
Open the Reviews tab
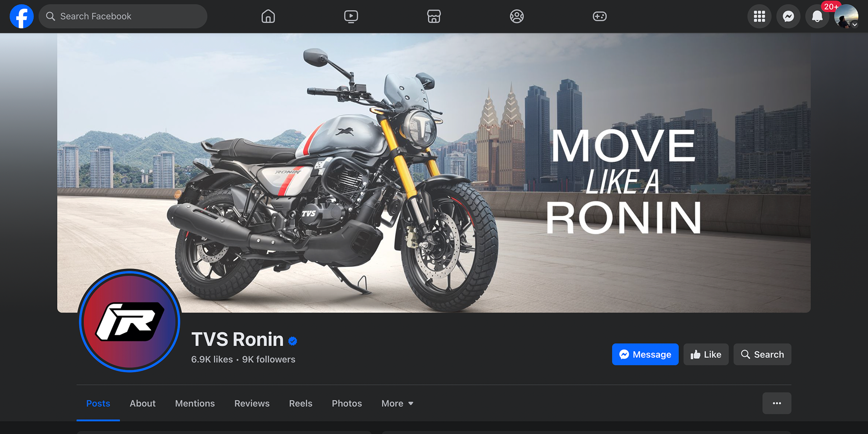coord(252,403)
